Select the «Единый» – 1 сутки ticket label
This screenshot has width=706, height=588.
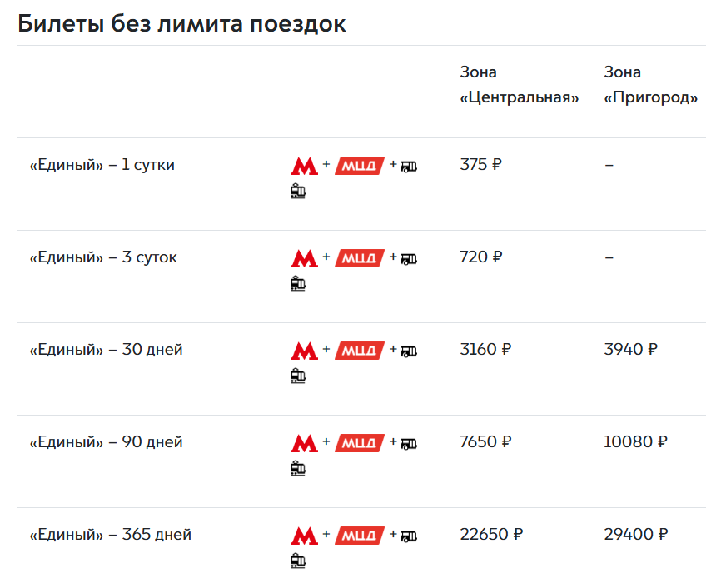(x=102, y=165)
